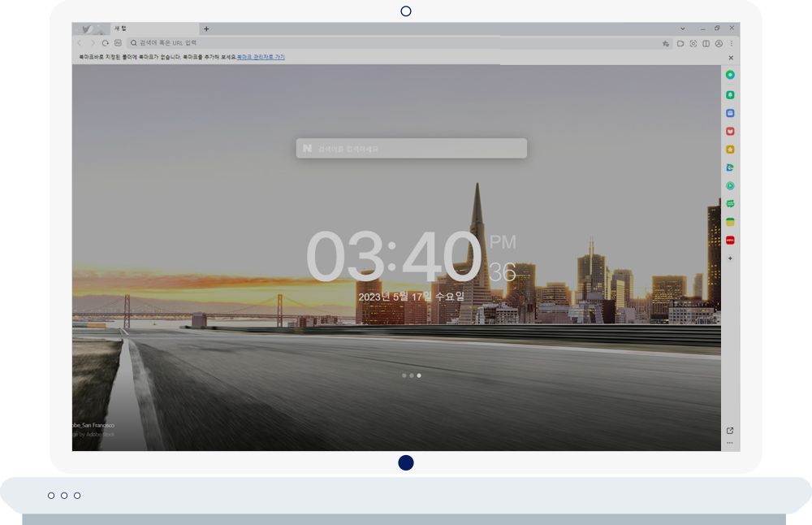The width and height of the screenshot is (812, 525).
Task: Expand the tab list chevron
Action: point(682,28)
